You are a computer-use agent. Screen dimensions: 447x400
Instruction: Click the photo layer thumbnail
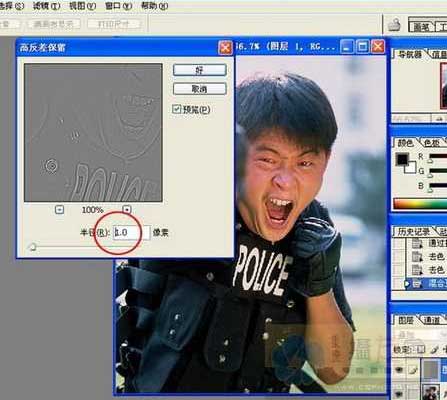(x=430, y=392)
